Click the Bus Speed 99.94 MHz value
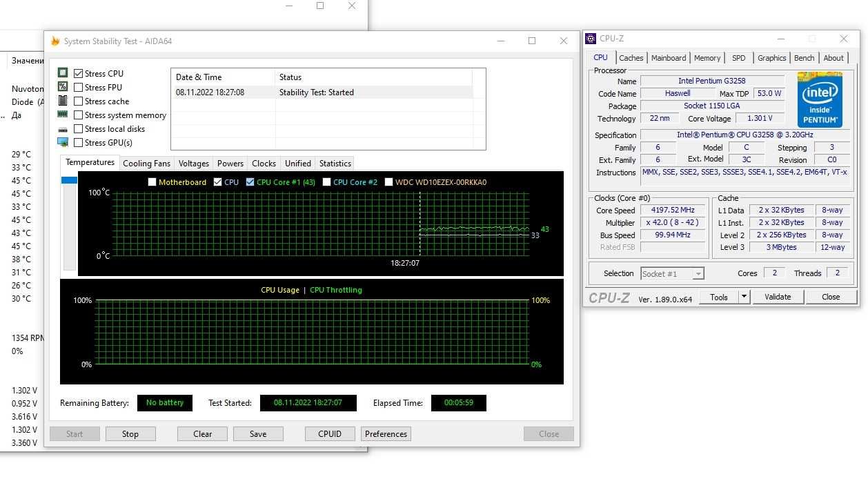This screenshot has width=868, height=479. (x=673, y=235)
